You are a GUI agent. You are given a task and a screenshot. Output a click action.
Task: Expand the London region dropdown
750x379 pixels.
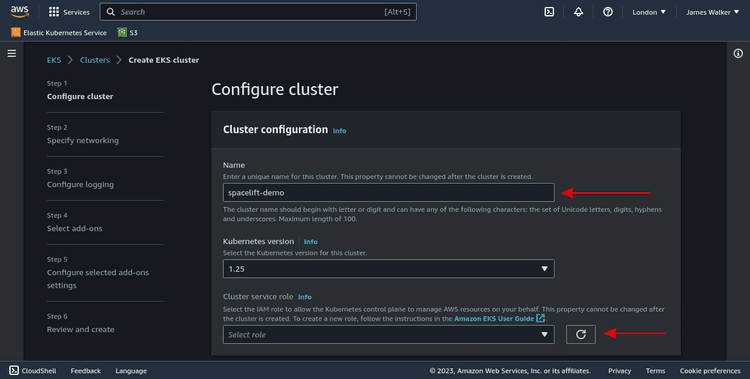click(649, 12)
